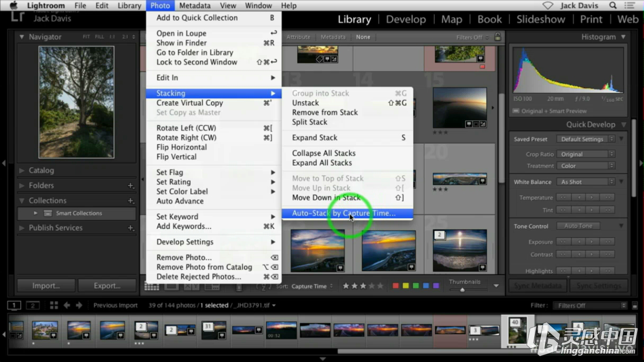This screenshot has height=362, width=644.
Task: Click the Export button
Action: [107, 286]
